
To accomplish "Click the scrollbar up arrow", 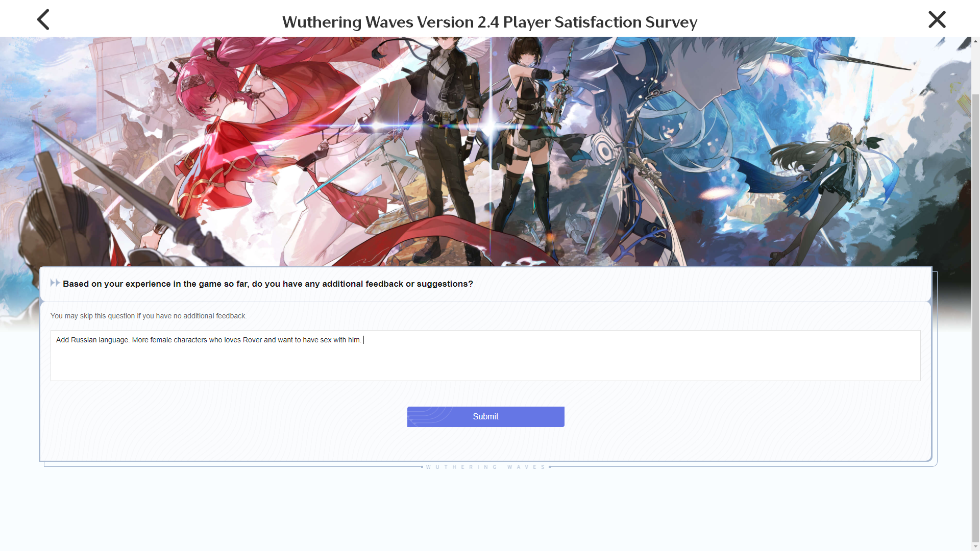I will pyautogui.click(x=975, y=41).
